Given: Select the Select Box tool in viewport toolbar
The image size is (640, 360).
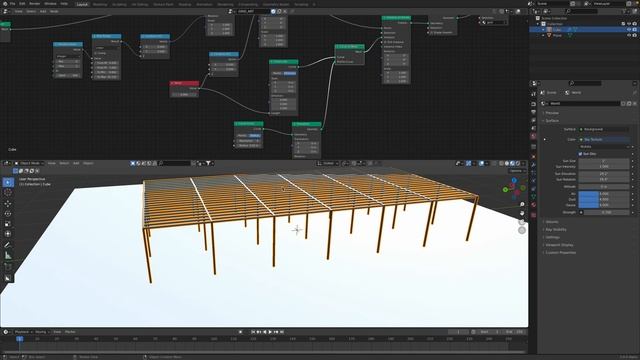Looking at the screenshot, I should (8, 182).
